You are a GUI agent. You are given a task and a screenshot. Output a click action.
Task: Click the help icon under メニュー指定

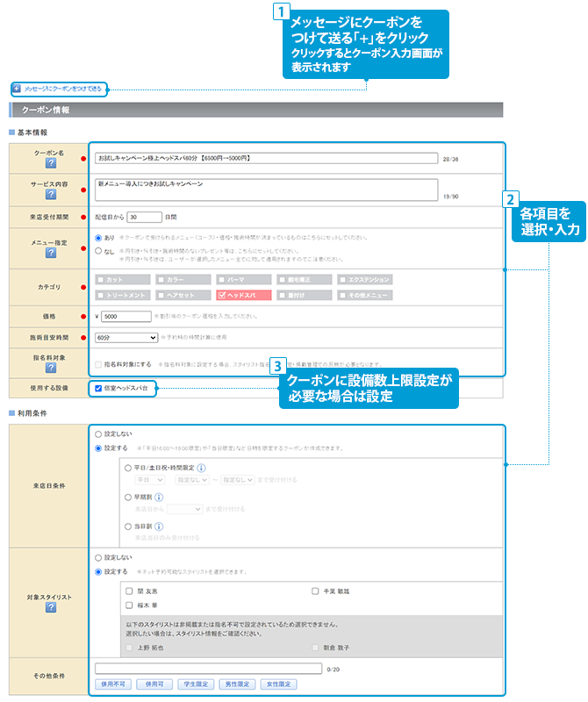[51, 253]
